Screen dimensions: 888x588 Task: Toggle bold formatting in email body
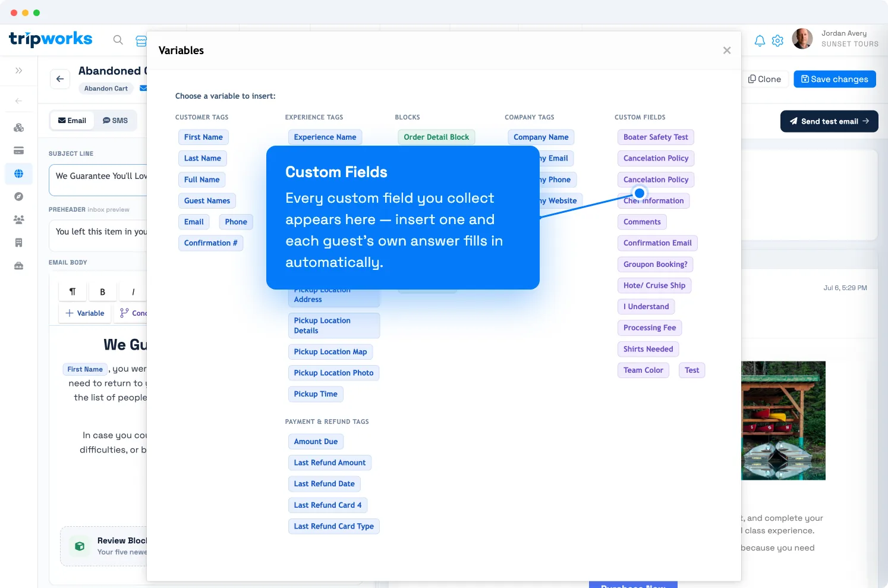point(103,292)
